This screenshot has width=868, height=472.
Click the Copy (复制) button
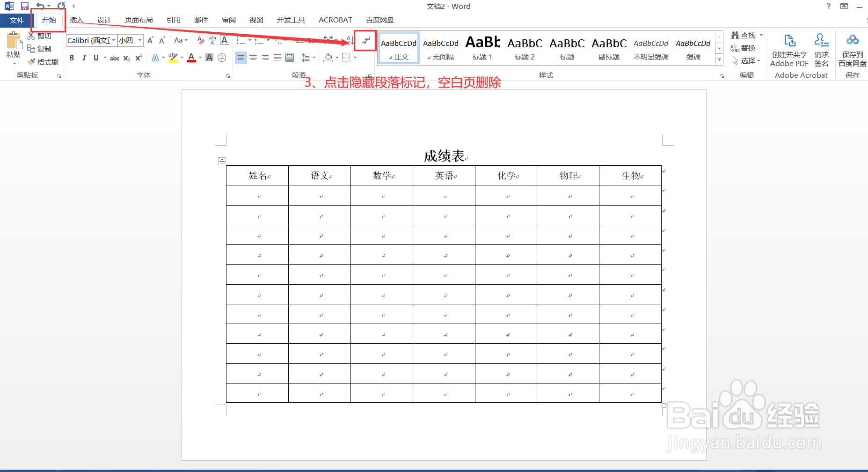(39, 49)
